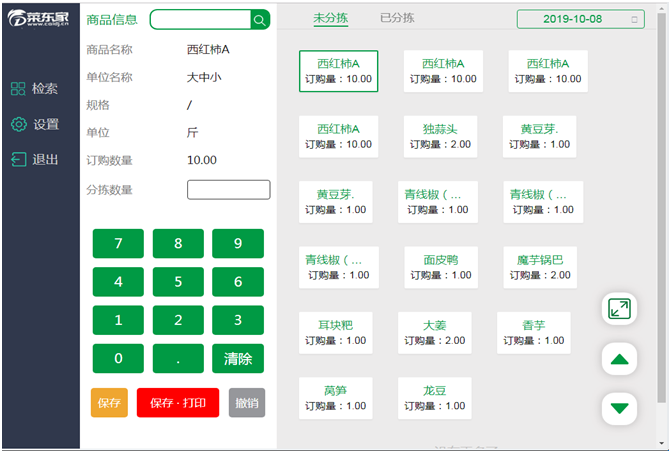Open the 检索 search sidebar item
Viewport: 671px width, 453px height.
[x=35, y=88]
